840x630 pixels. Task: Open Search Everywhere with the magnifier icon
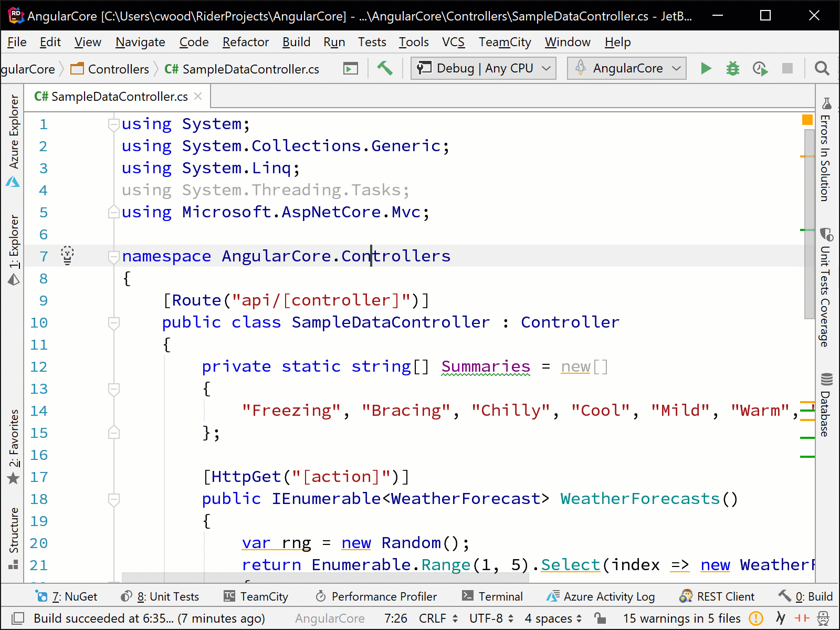point(822,68)
